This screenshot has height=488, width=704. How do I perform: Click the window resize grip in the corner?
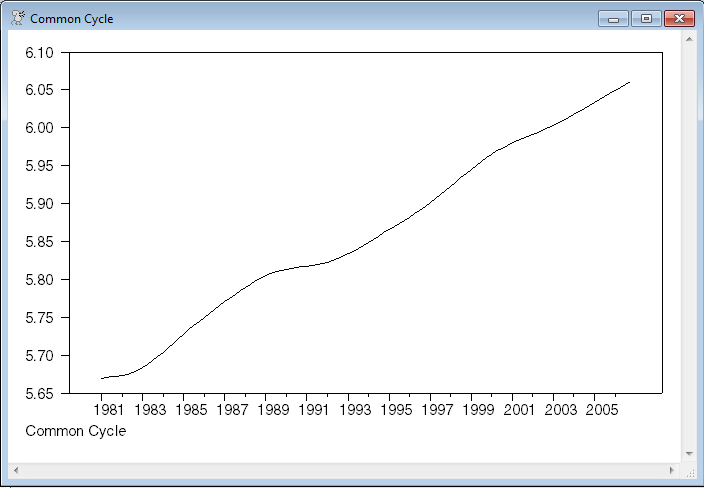click(x=689, y=470)
